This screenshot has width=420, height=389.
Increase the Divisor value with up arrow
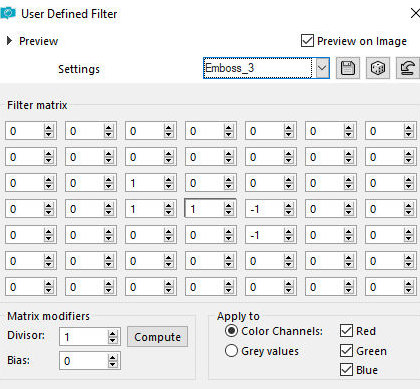click(113, 334)
